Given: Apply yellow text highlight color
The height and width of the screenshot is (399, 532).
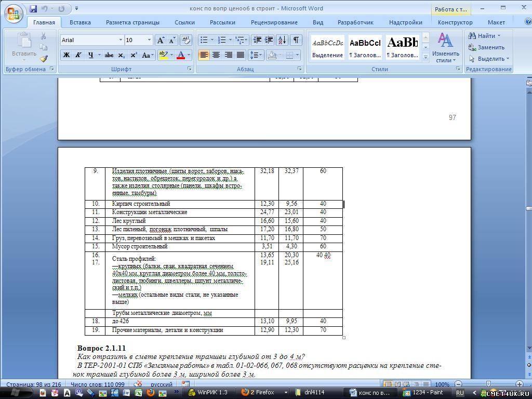Looking at the screenshot, I should (x=163, y=55).
